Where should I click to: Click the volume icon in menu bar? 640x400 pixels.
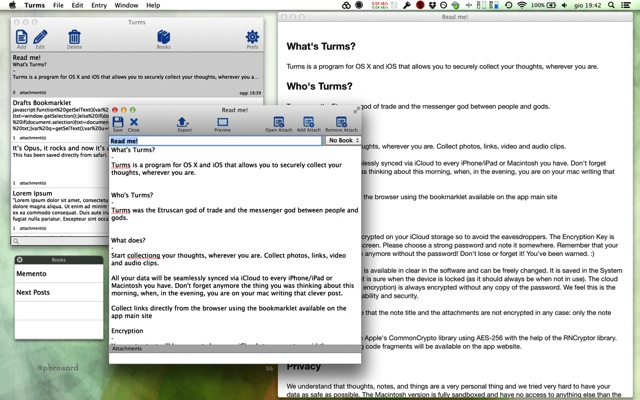(x=564, y=5)
